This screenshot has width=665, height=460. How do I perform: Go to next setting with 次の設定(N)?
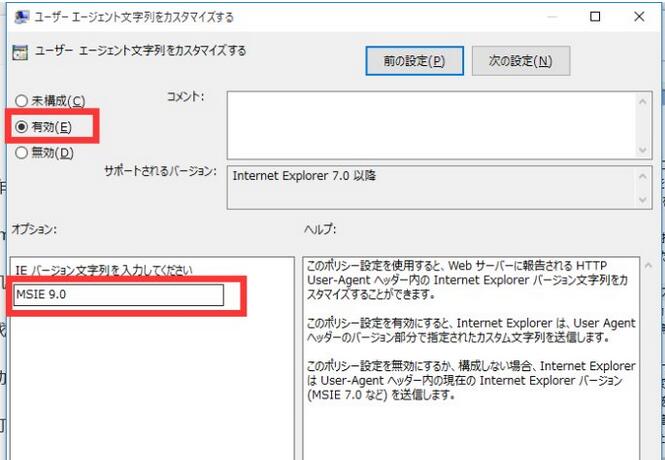(520, 60)
